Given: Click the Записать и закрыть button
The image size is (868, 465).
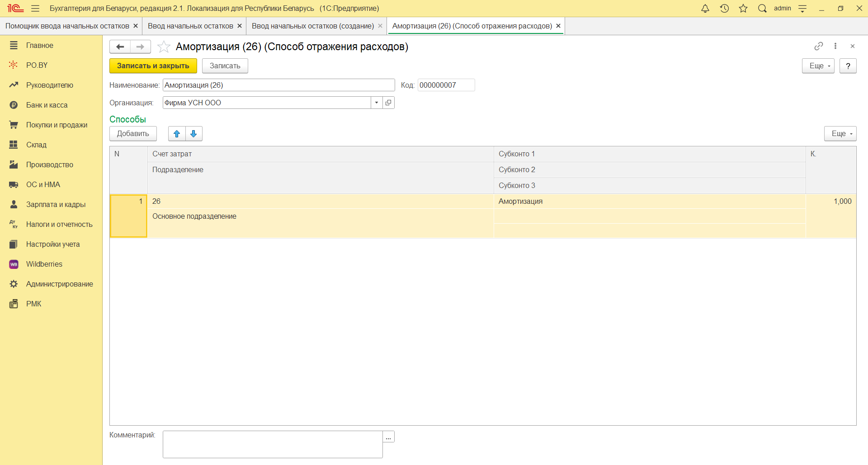Looking at the screenshot, I should [153, 66].
